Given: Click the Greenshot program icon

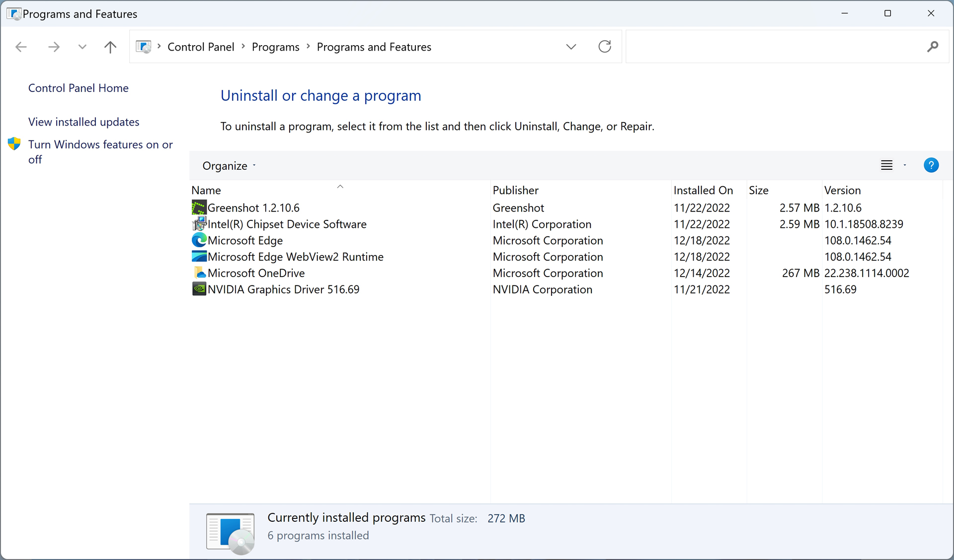Looking at the screenshot, I should click(x=199, y=208).
